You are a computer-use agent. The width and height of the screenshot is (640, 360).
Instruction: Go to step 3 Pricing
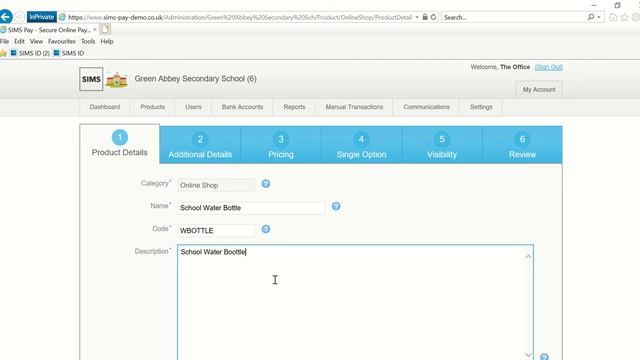(x=281, y=145)
